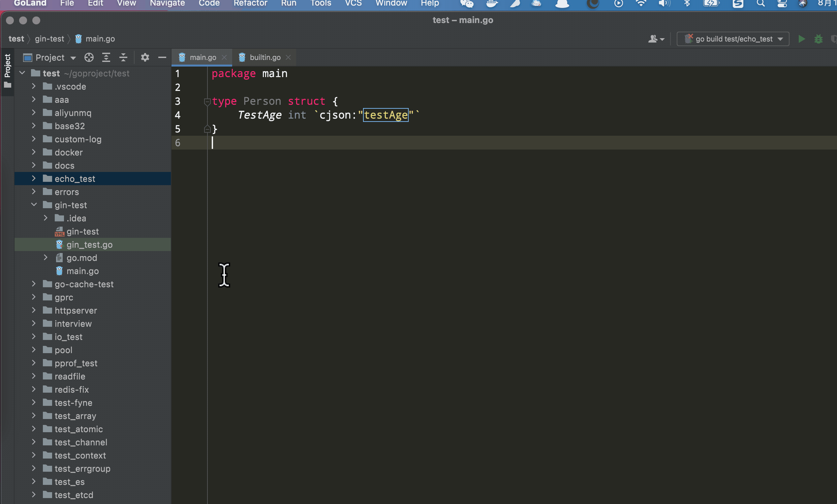Image resolution: width=837 pixels, height=504 pixels.
Task: Click the VCS icon in menu bar
Action: coord(353,4)
